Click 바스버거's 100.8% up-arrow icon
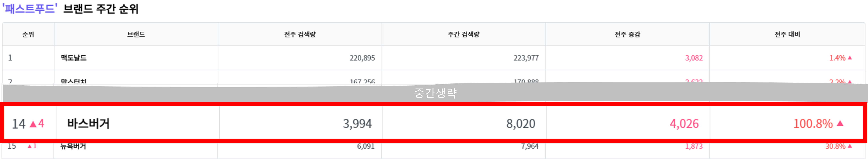Image resolution: width=868 pixels, height=159 pixels. (x=840, y=123)
